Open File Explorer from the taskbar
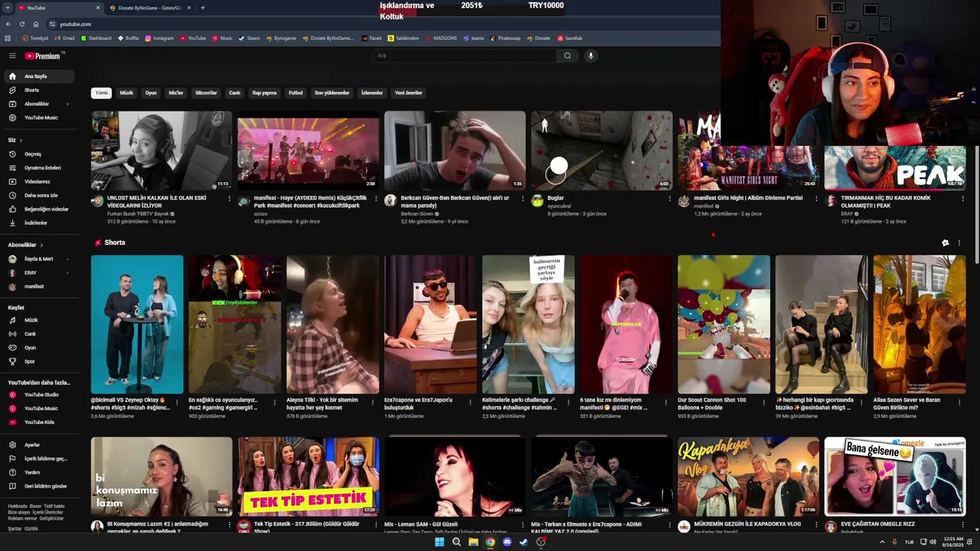Viewport: 980px width, 551px height. pyautogui.click(x=473, y=542)
